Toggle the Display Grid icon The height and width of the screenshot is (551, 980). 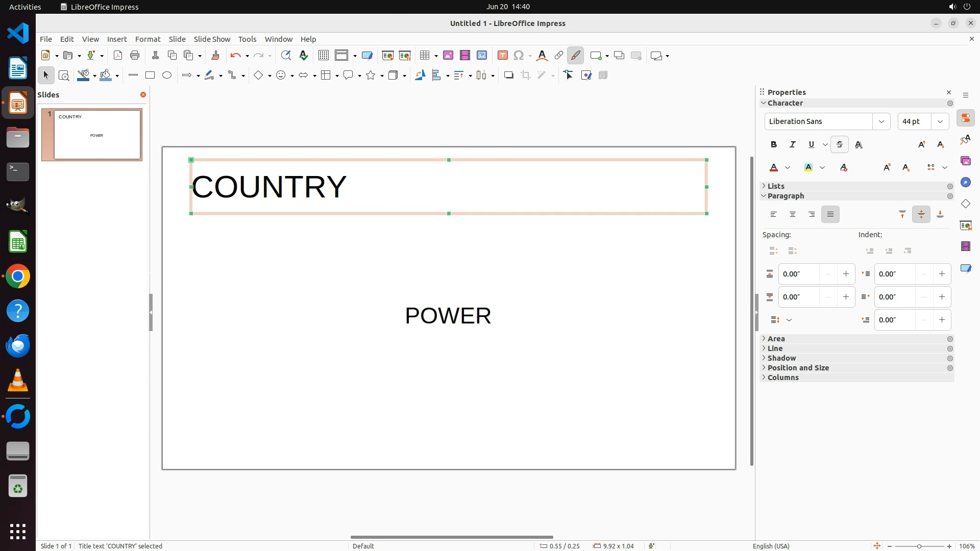(x=323, y=55)
